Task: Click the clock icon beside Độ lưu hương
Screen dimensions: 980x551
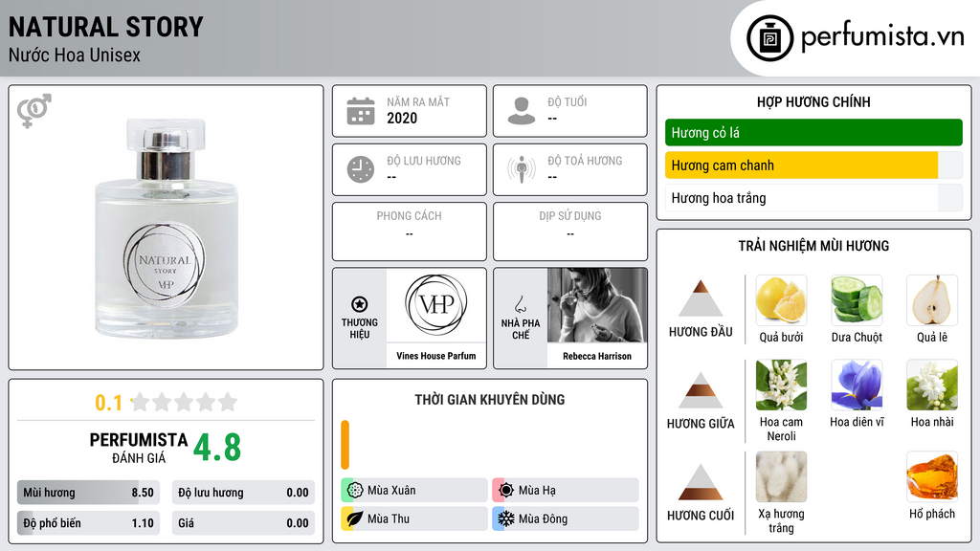Action: point(361,169)
